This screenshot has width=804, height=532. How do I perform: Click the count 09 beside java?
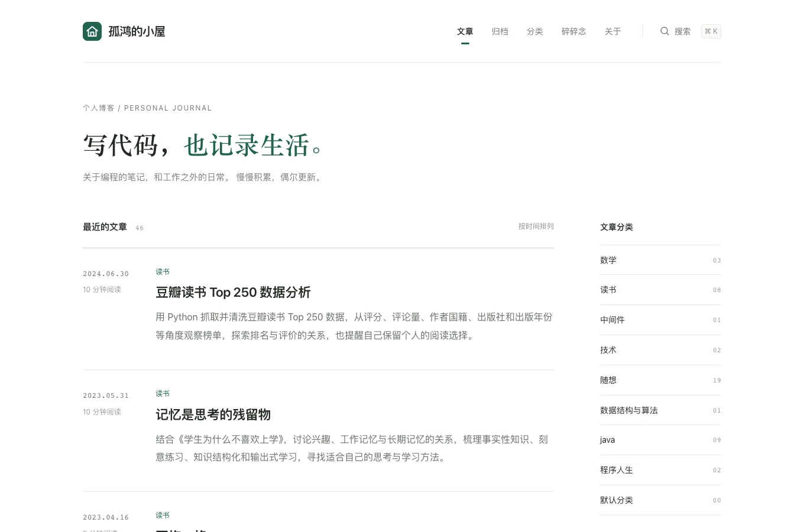coord(717,440)
